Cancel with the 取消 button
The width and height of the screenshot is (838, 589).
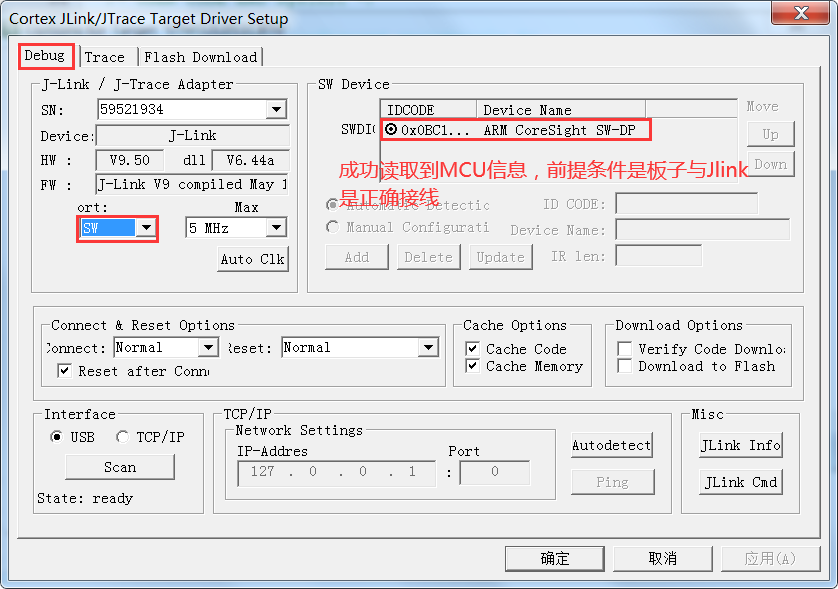coord(663,559)
